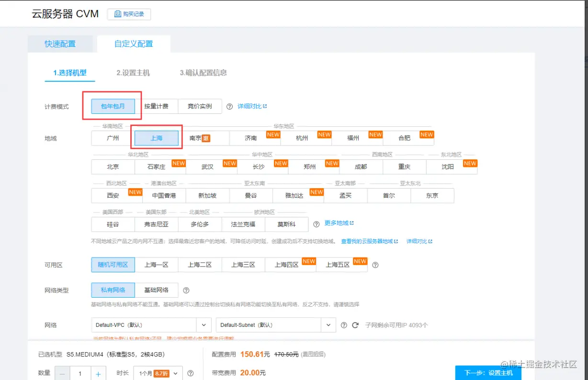Switch to the 快速配置 tab

pyautogui.click(x=60, y=44)
